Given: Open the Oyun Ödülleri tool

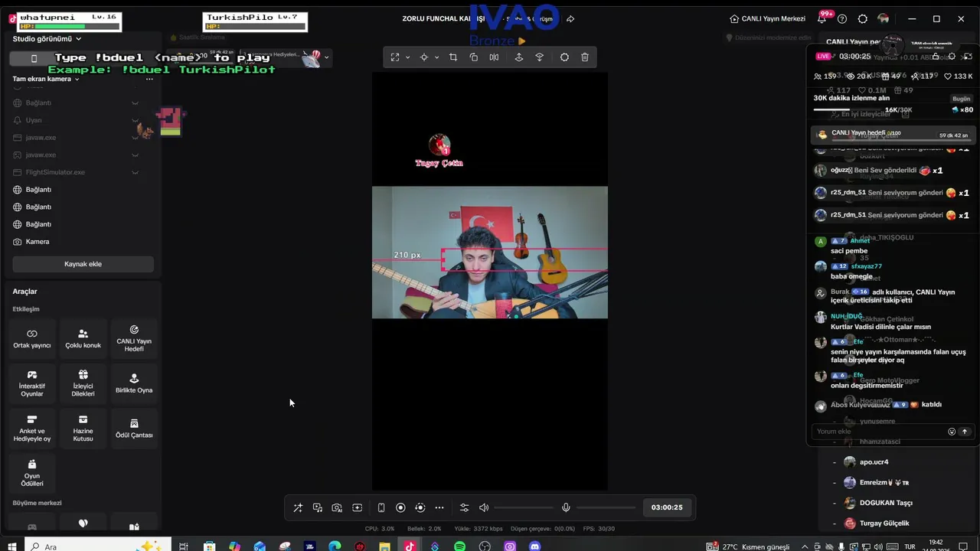Looking at the screenshot, I should 32,474.
